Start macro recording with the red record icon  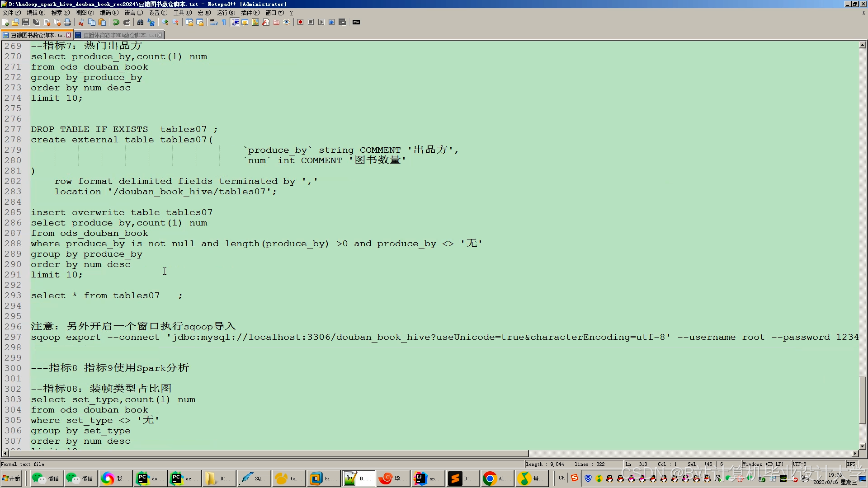[x=300, y=22]
